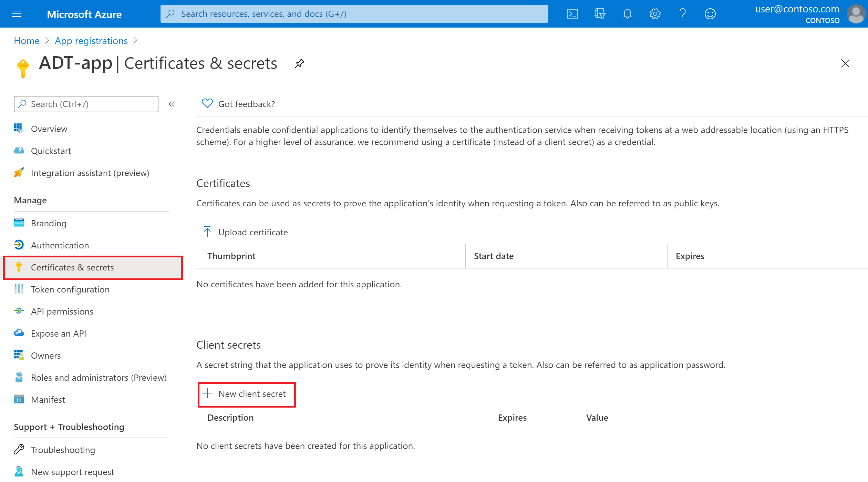Viewport: 868px width, 482px height.
Task: Click settings gear icon
Action: [x=655, y=13]
